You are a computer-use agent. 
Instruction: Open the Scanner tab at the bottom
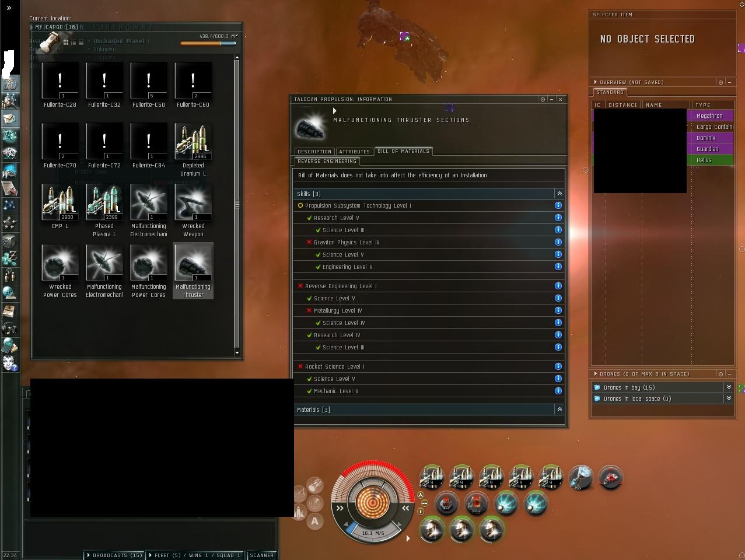262,555
